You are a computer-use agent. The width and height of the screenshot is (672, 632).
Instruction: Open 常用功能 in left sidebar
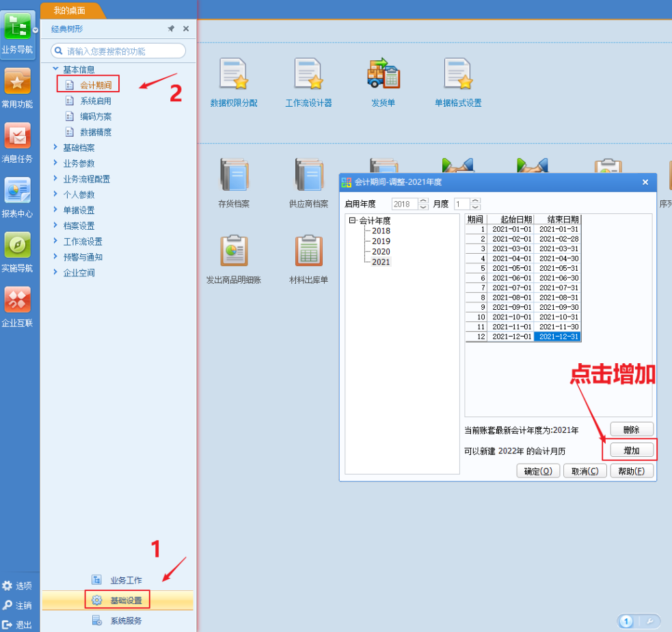click(x=17, y=88)
